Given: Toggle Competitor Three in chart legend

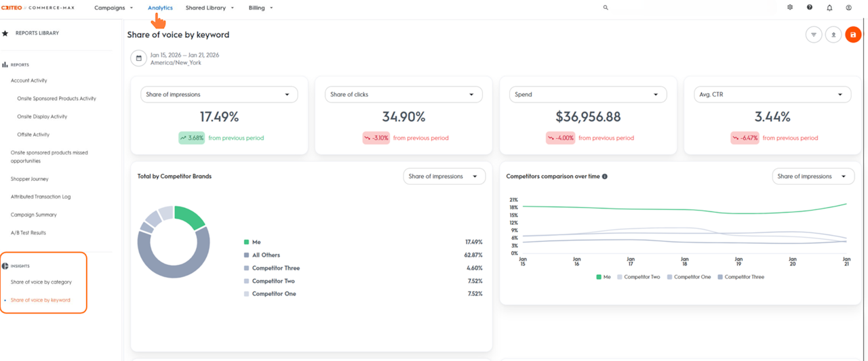Looking at the screenshot, I should pyautogui.click(x=740, y=277).
